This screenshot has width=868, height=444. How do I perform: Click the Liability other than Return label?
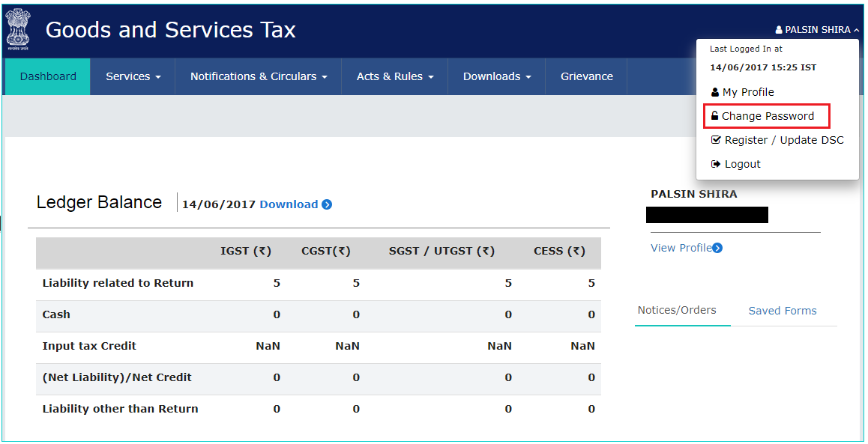120,409
